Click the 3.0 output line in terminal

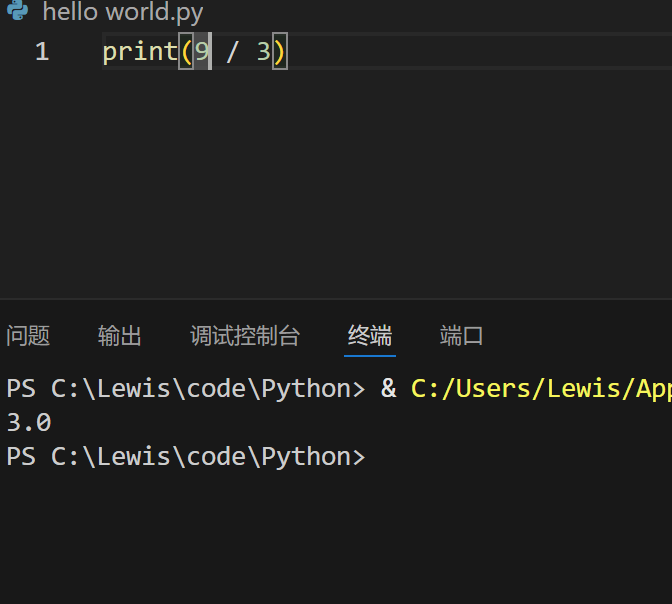click(29, 422)
